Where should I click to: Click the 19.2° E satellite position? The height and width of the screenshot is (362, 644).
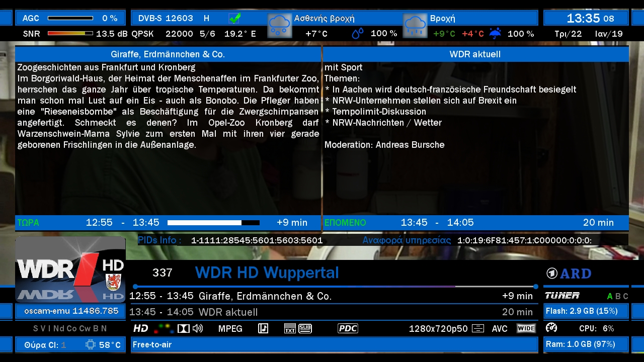[240, 34]
